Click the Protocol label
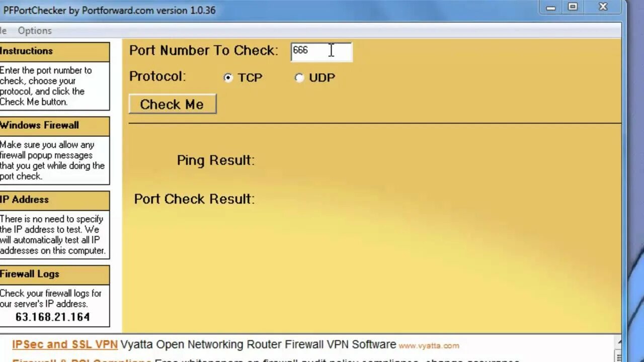The width and height of the screenshot is (644, 362). point(157,76)
